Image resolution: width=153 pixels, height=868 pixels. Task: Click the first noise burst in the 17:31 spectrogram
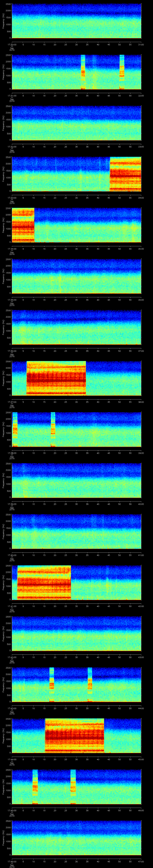click(x=83, y=72)
